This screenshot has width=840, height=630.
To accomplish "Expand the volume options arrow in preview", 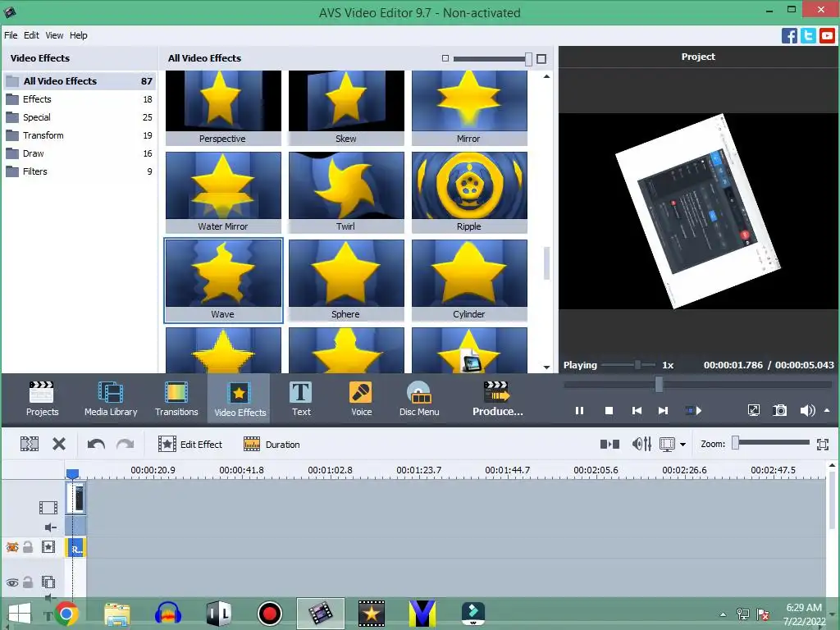I will [827, 410].
